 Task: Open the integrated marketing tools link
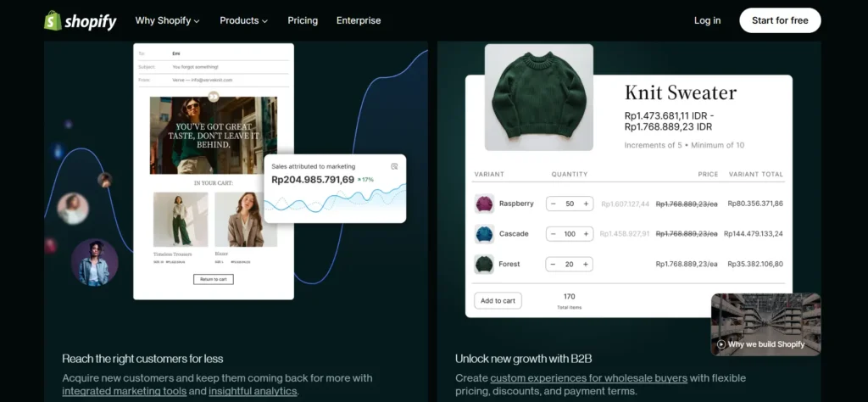[x=124, y=391]
